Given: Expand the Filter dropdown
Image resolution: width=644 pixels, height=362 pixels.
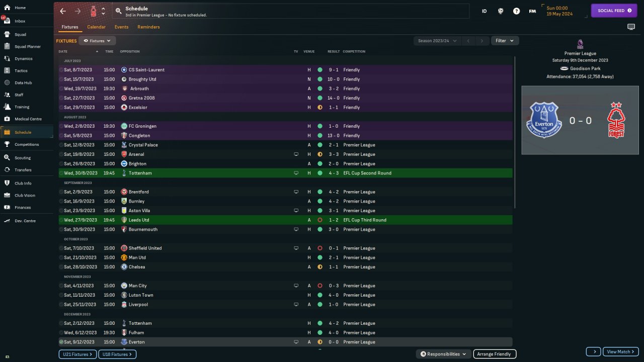Looking at the screenshot, I should tap(505, 41).
